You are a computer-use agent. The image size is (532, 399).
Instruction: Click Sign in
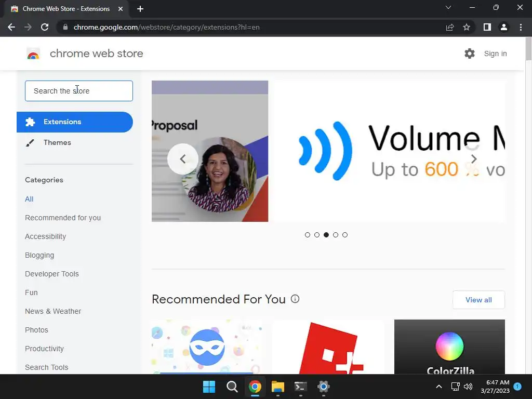coord(495,54)
